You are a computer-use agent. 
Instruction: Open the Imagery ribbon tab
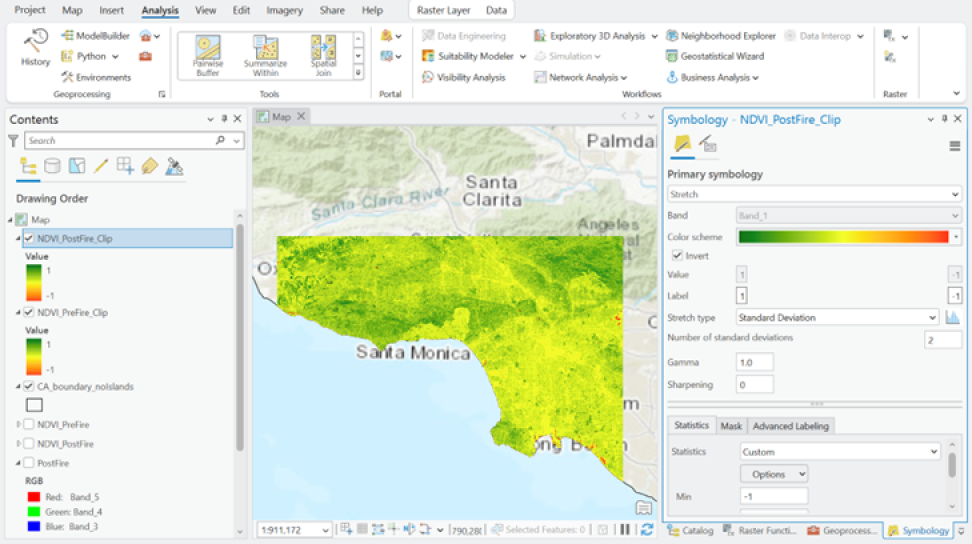pyautogui.click(x=285, y=11)
